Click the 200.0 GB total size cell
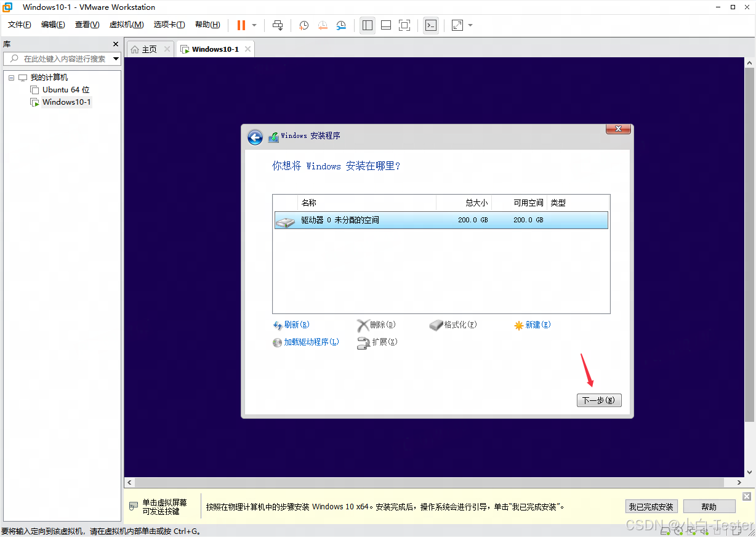 [x=473, y=220]
